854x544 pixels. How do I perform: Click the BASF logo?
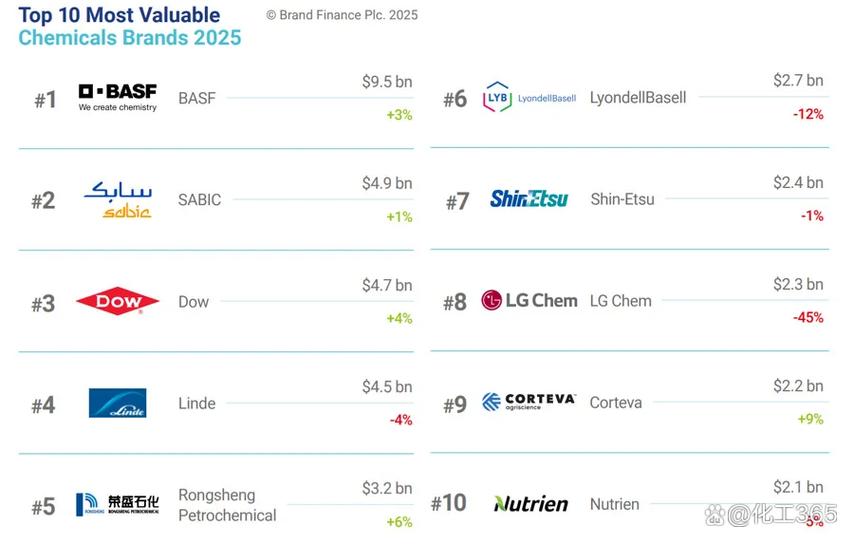tap(118, 97)
